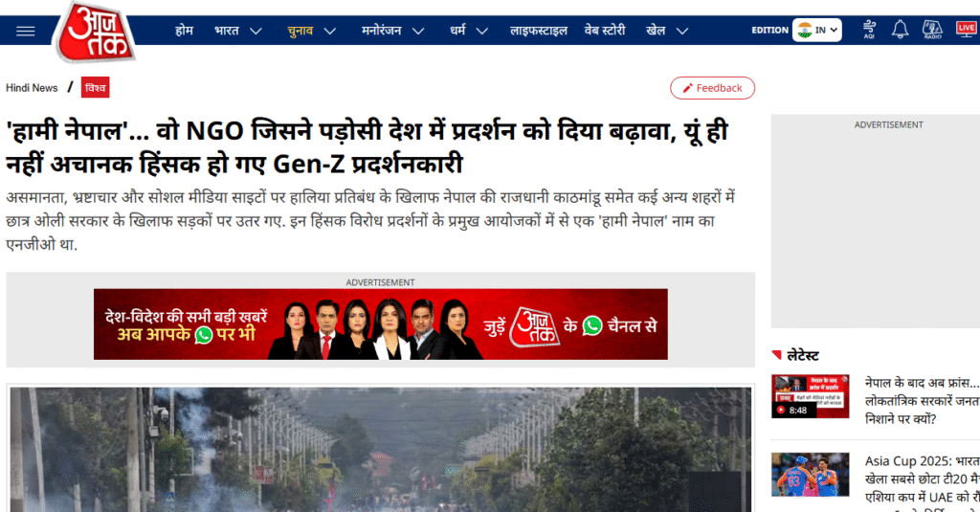The width and height of the screenshot is (980, 512).
Task: Open the hamburger menu
Action: (25, 31)
